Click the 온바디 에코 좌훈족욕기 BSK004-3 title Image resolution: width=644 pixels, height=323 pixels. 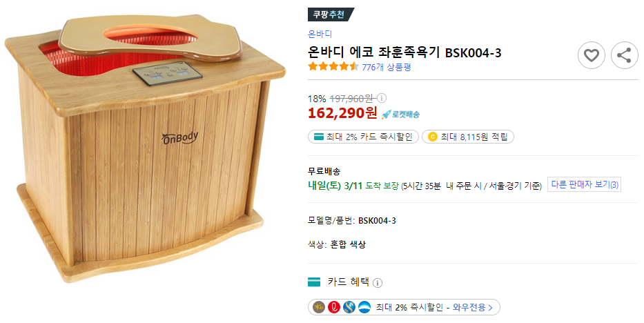click(x=404, y=52)
